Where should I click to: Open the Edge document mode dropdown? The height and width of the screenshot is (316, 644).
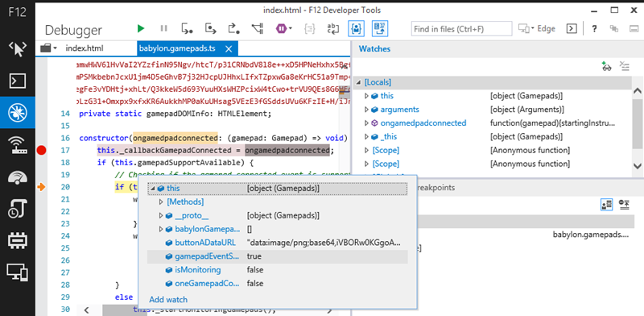click(537, 29)
